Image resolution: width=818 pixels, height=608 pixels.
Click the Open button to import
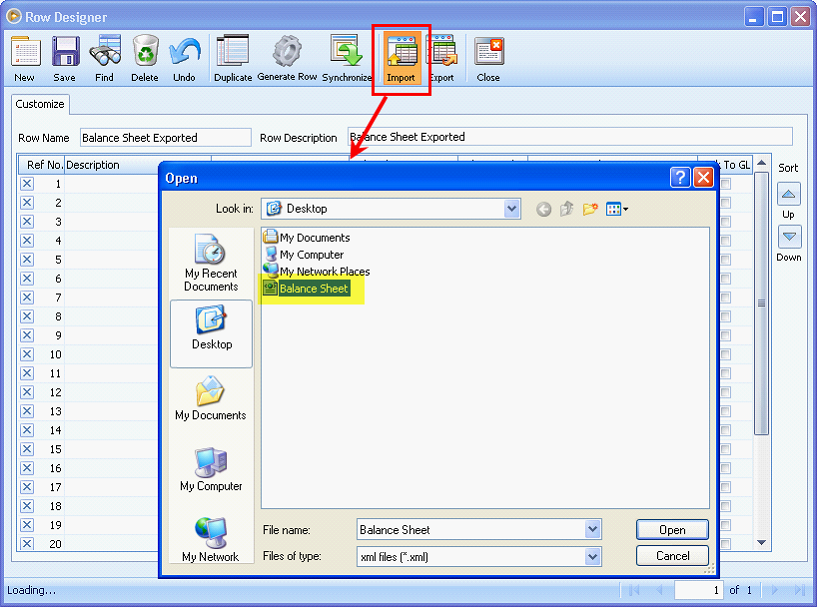671,529
